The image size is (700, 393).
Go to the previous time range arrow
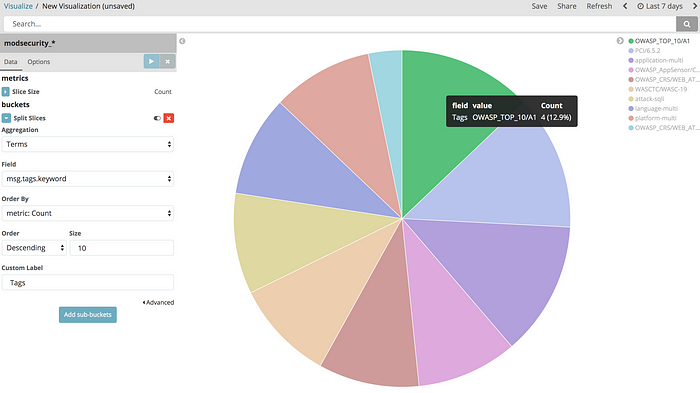(625, 6)
